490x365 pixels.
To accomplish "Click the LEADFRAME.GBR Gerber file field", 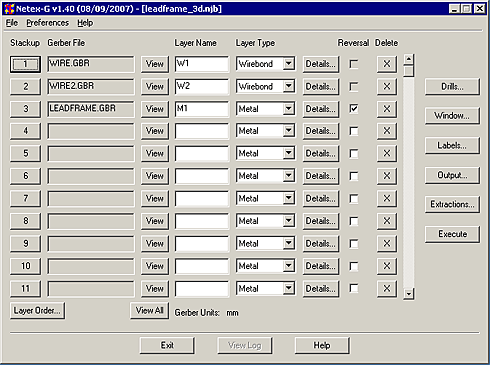I will (91, 109).
